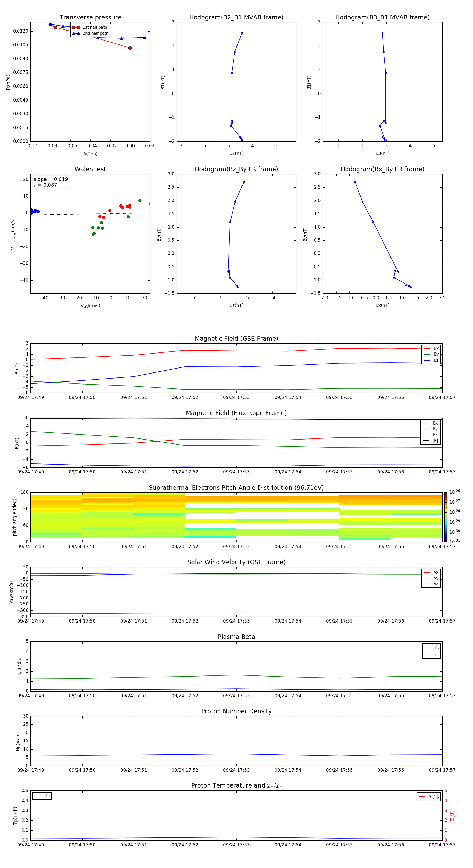Click the By' entry in flux rope legend
The height and width of the screenshot is (868, 473).
pyautogui.click(x=431, y=429)
